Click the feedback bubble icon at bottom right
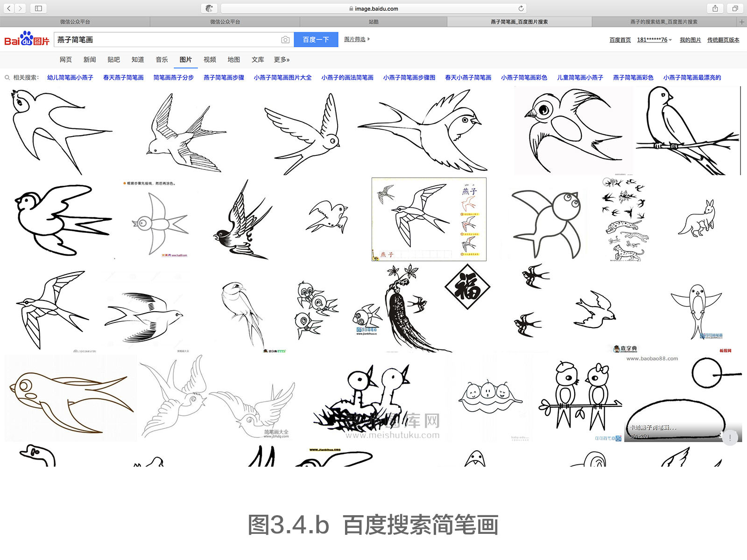Viewport: 747px width, 560px height. 730,437
